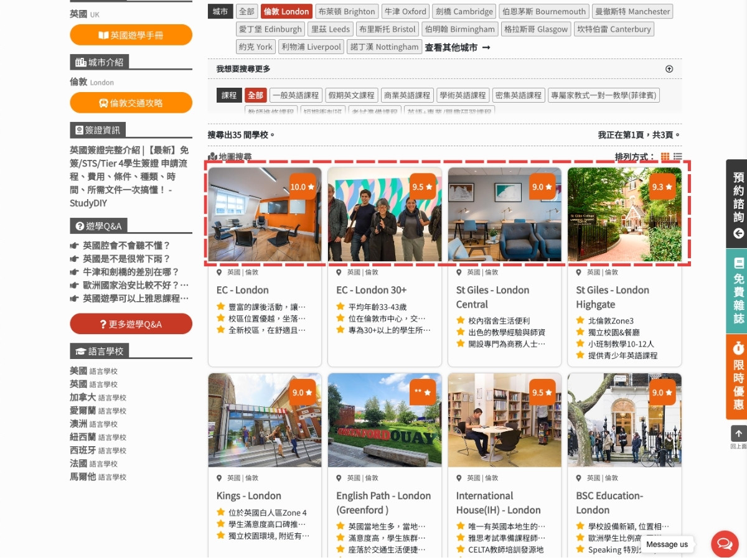Select the 全部 course filter
This screenshot has width=747, height=560.
[256, 95]
